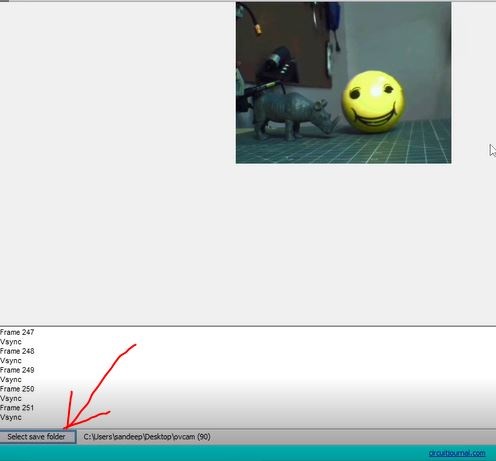496x461 pixels.
Task: Select the Vsync line under Frame 249
Action: pyautogui.click(x=11, y=379)
